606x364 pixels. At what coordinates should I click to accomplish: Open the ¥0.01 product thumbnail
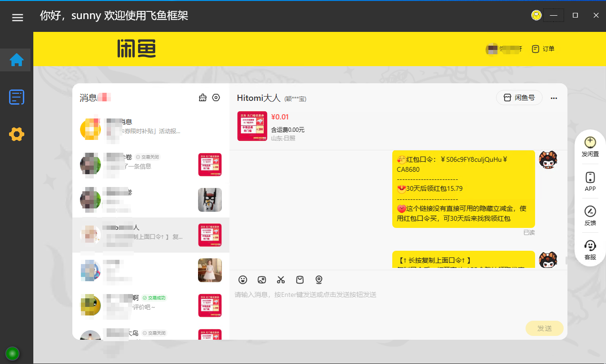(x=252, y=126)
